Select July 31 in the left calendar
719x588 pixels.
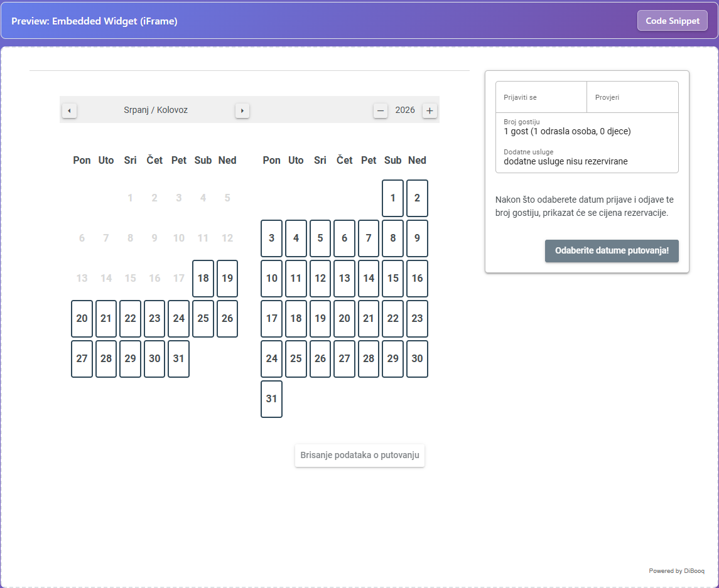[x=179, y=358]
